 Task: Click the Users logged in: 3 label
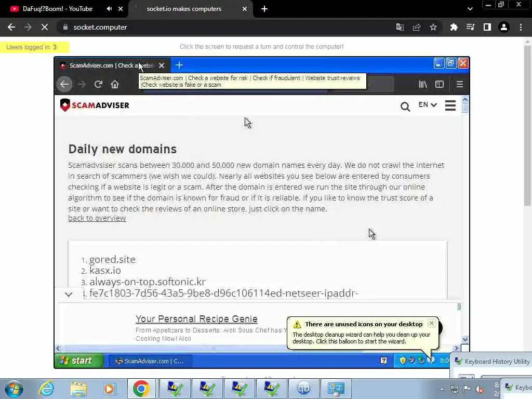32,47
